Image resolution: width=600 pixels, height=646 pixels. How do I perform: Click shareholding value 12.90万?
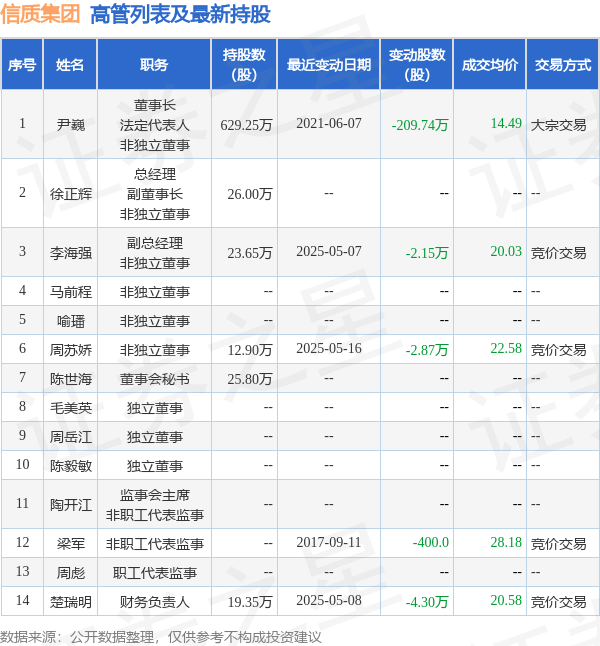pos(250,350)
